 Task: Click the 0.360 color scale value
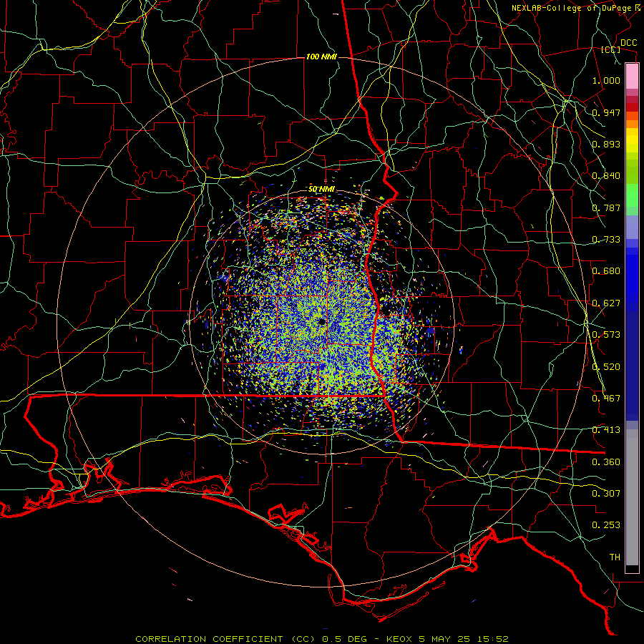click(x=606, y=462)
